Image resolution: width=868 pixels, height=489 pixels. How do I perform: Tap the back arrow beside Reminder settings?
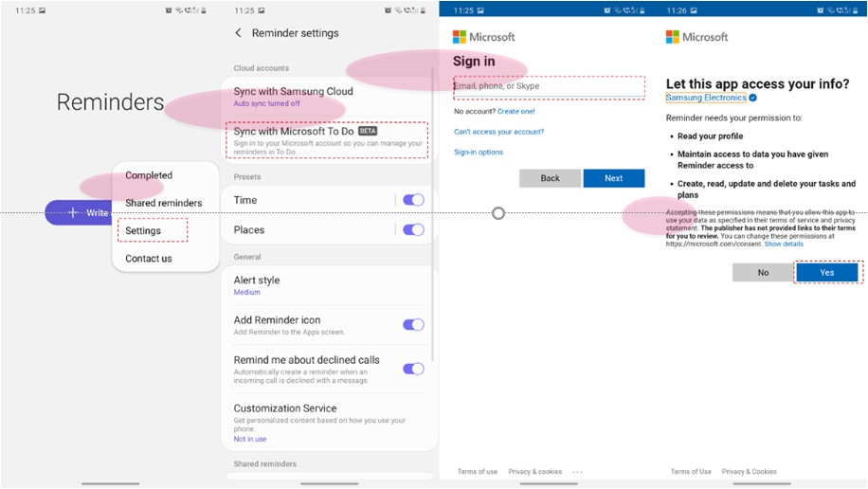(238, 33)
